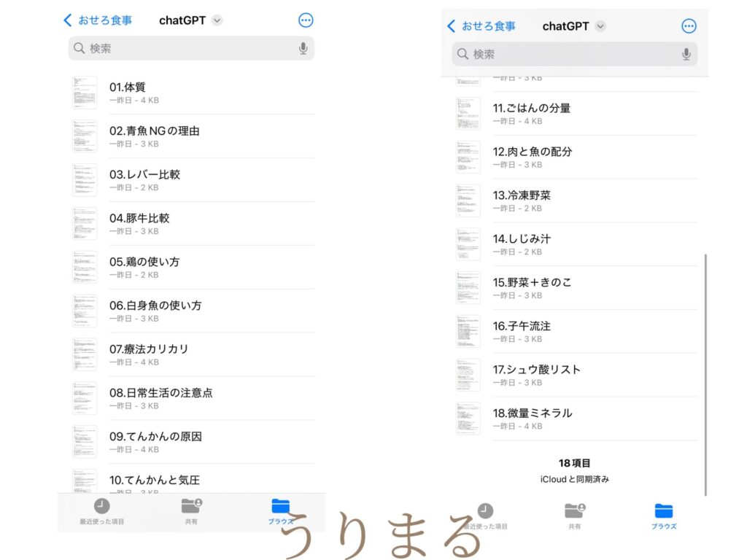Viewport: 747px width, 560px height.
Task: Open 最近使った項目 tab in left screen
Action: [101, 511]
